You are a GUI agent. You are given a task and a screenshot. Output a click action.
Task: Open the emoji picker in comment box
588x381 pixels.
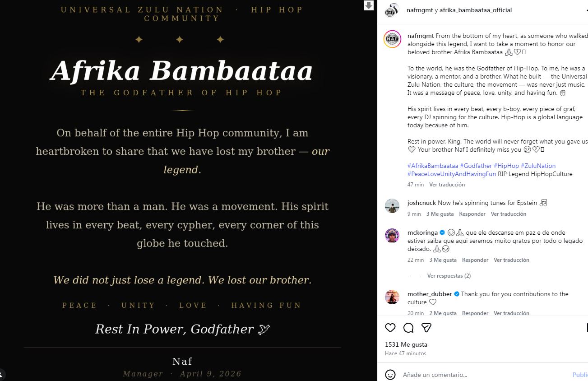coord(390,375)
